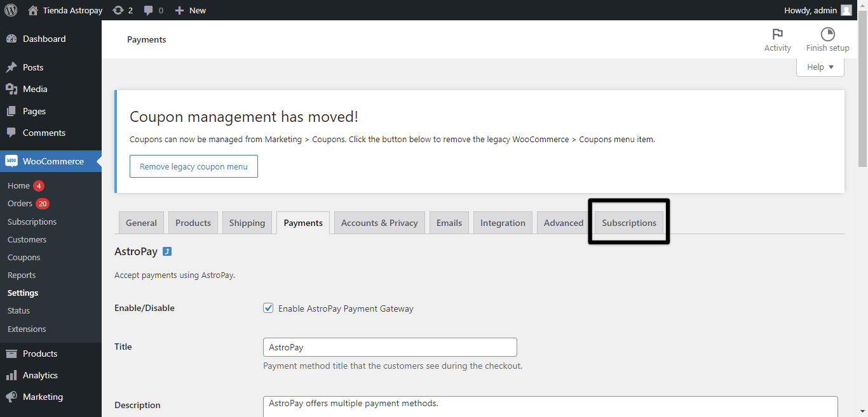Image resolution: width=868 pixels, height=417 pixels.
Task: Open WooCommerce Home submenu item
Action: pyautogui.click(x=18, y=186)
